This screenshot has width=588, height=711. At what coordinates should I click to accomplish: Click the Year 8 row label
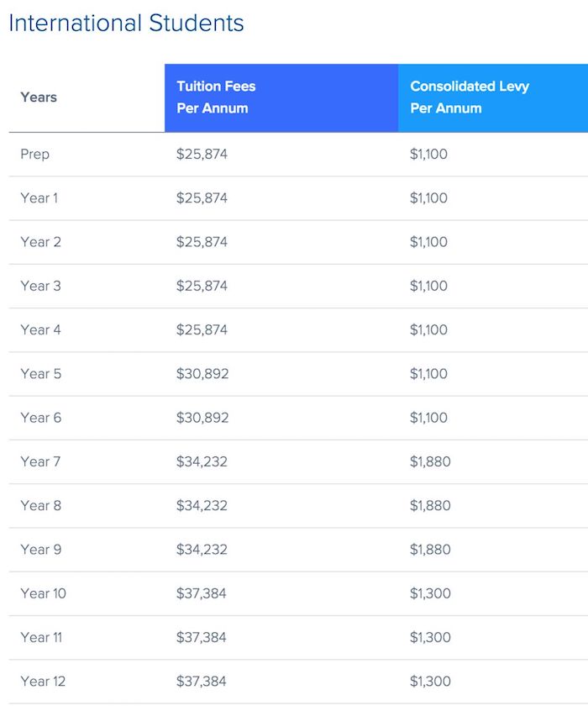(x=40, y=506)
